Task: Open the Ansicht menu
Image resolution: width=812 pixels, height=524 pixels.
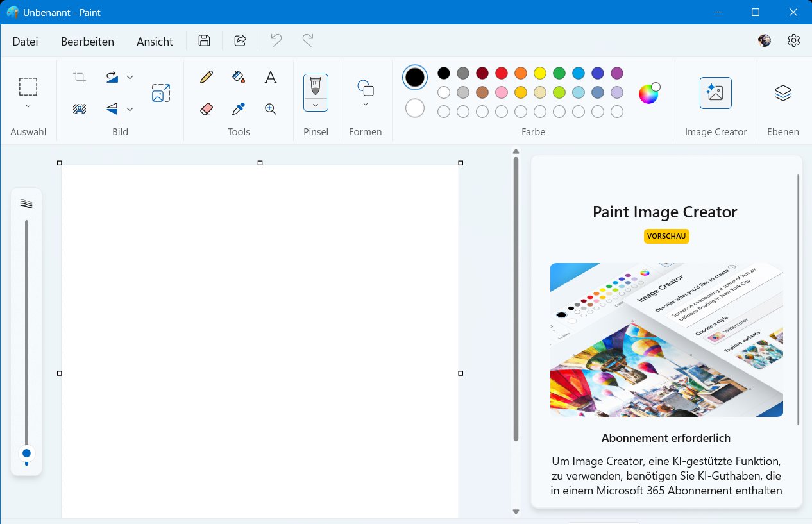Action: (x=155, y=42)
